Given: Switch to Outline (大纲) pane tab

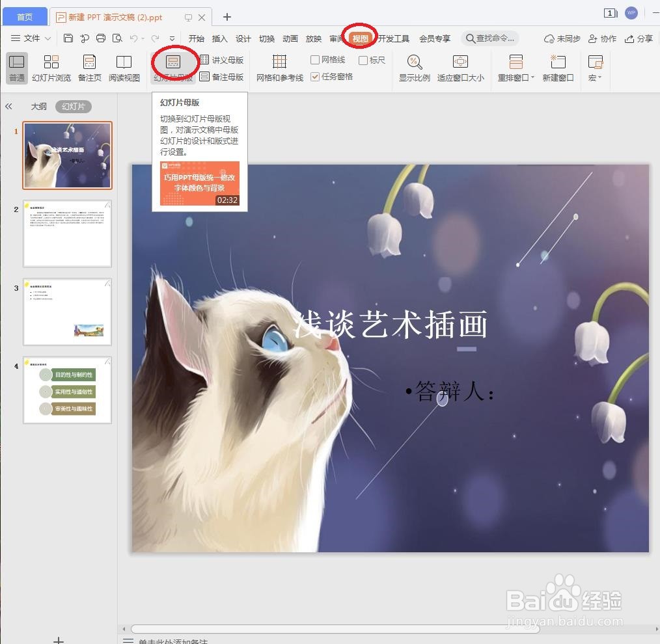Looking at the screenshot, I should [x=38, y=107].
